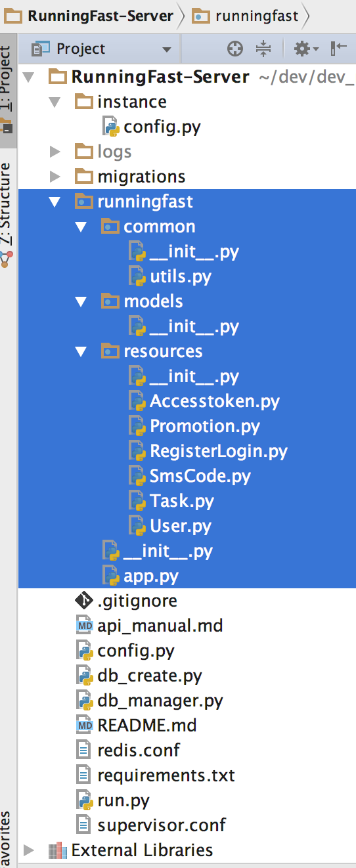Click the runningfast package folder icon
This screenshot has width=356, height=868.
(x=84, y=201)
